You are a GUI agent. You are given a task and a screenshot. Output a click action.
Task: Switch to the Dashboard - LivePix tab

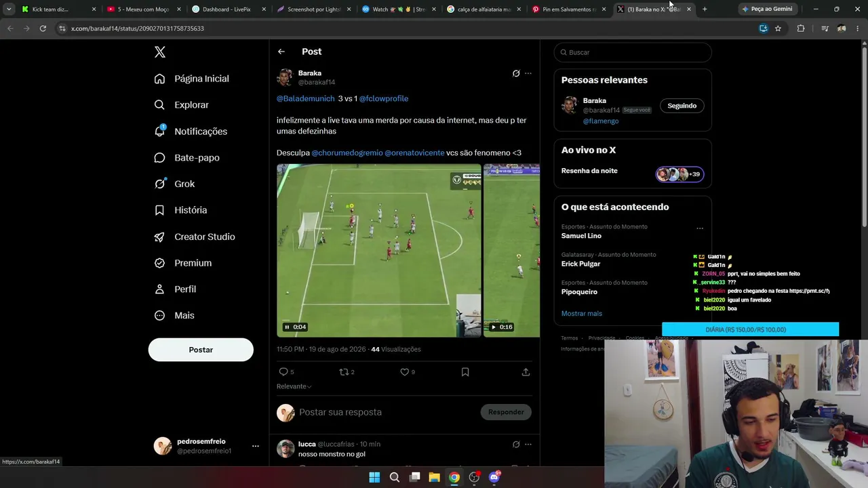point(229,9)
